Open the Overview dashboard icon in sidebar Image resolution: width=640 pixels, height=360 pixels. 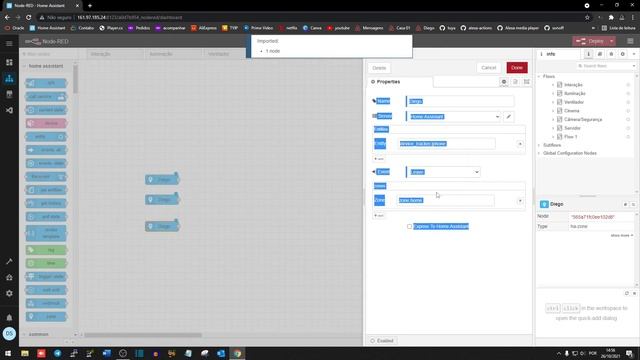click(9, 62)
